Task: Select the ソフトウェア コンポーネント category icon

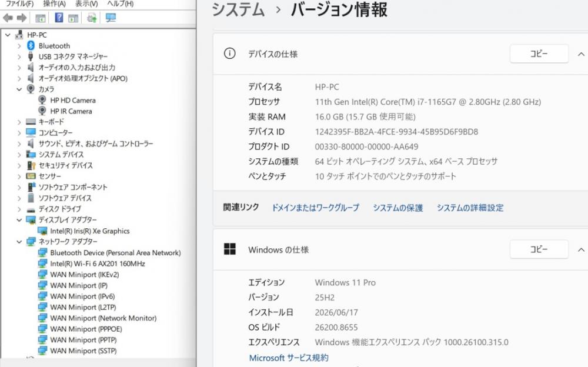Action: 31,187
